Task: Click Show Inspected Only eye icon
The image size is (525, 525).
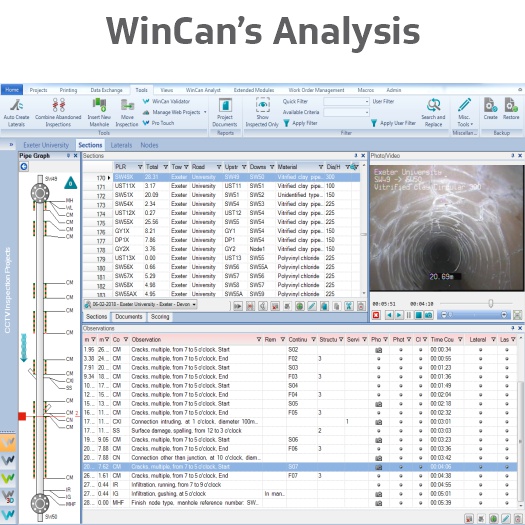Action: [263, 105]
